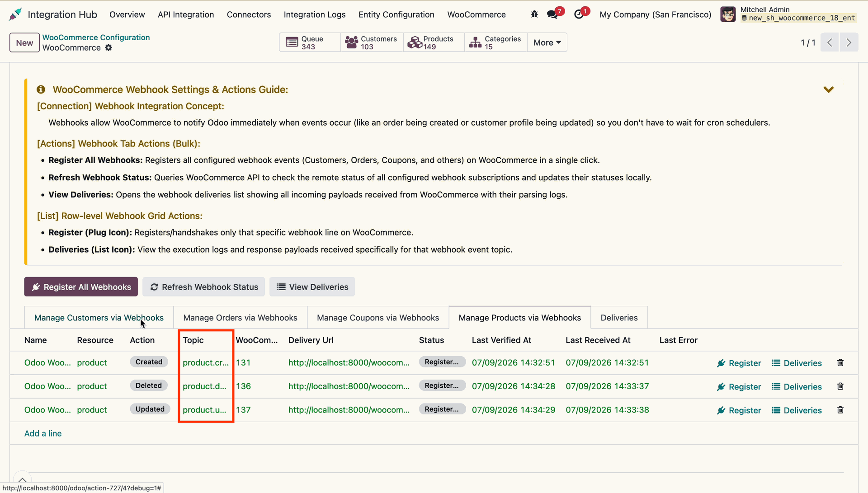The width and height of the screenshot is (868, 493).
Task: Click the debug bug icon
Action: pyautogui.click(x=534, y=14)
